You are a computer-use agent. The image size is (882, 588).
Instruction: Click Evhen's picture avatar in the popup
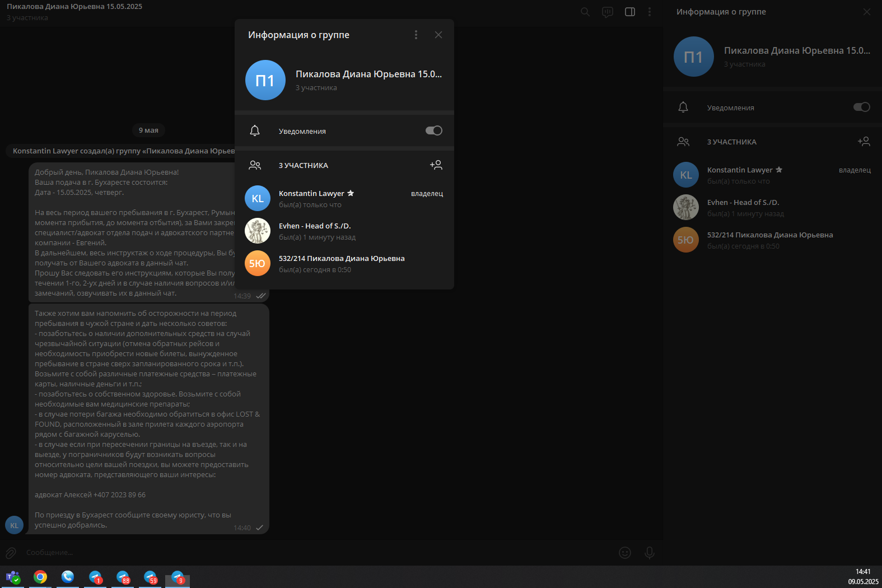tap(258, 231)
